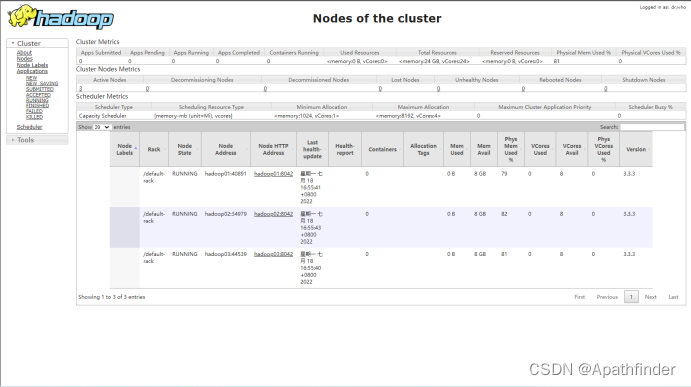
Task: Select total resources memory:24 GB value
Action: tap(435, 61)
